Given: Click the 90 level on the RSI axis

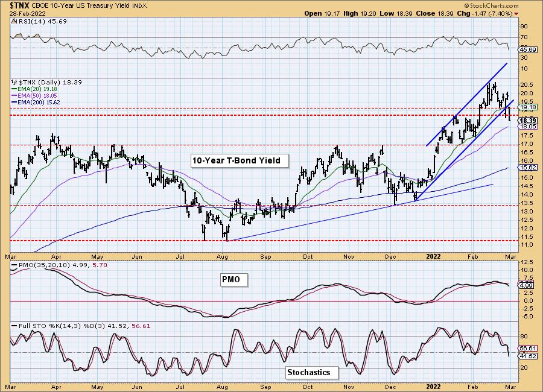Looking at the screenshot, I should (x=524, y=27).
